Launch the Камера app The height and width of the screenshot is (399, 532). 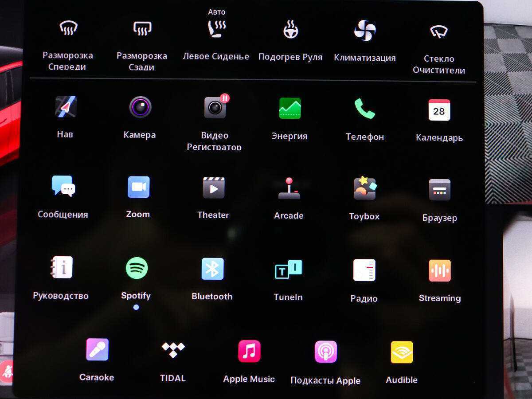(x=140, y=107)
